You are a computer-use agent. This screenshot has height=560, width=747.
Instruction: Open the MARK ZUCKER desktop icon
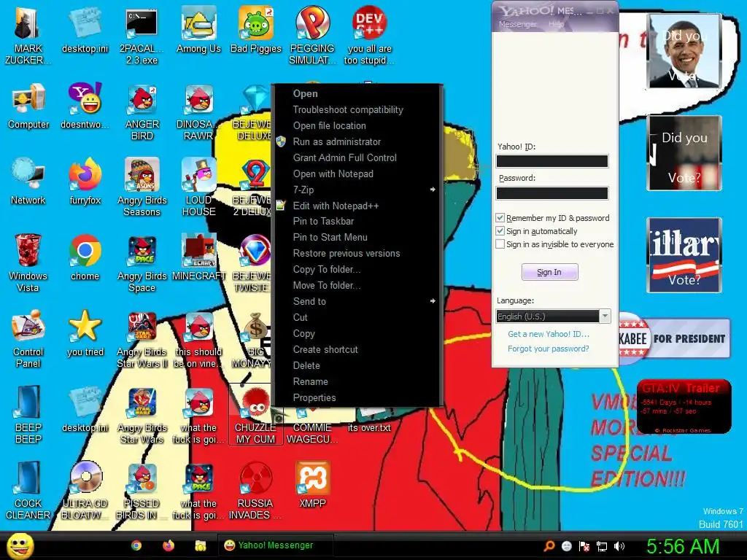pyautogui.click(x=27, y=36)
